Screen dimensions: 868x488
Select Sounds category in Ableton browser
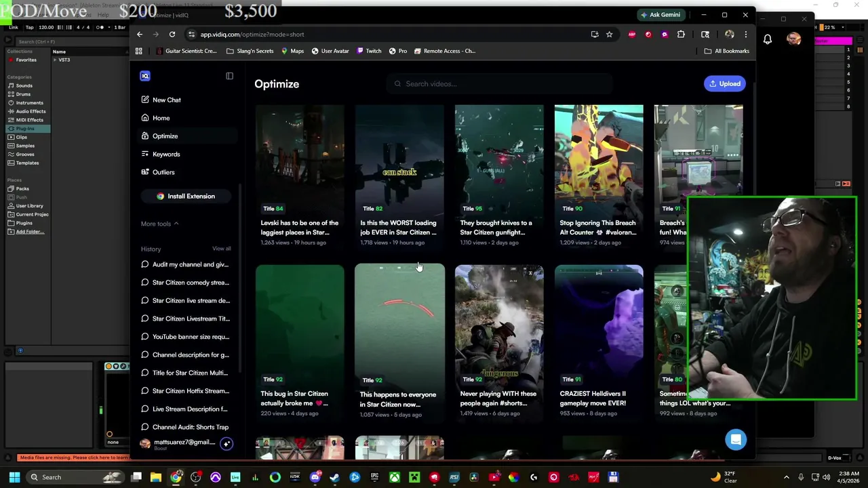(24, 85)
